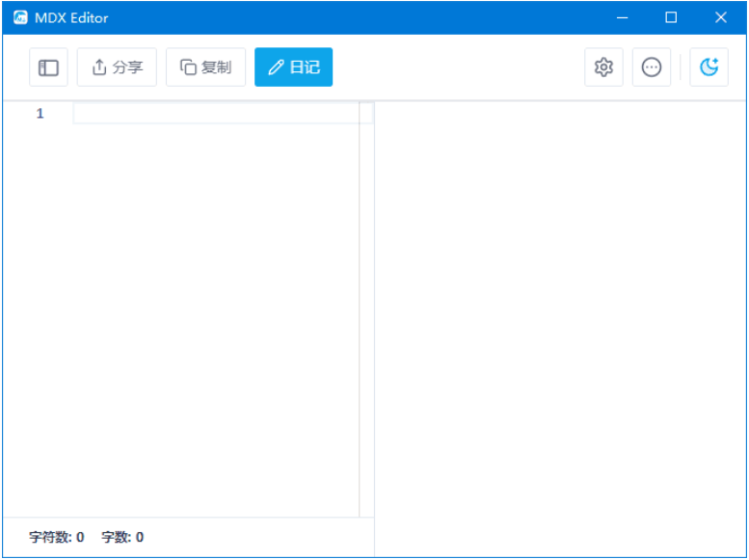Toggle the sidebar panel icon

[48, 67]
